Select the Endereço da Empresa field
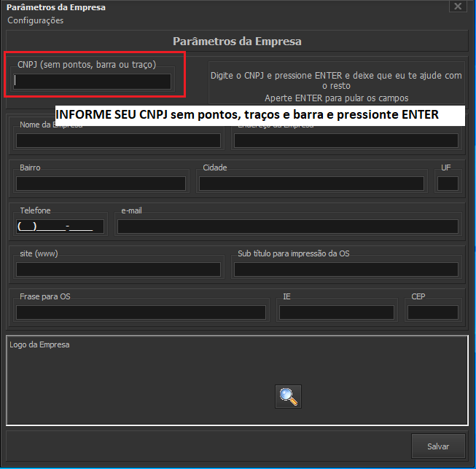 pos(346,141)
